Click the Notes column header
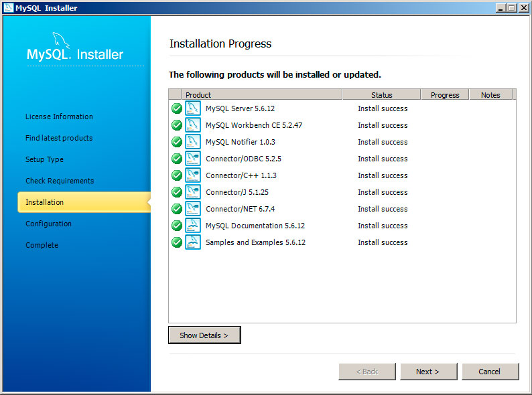This screenshot has height=395, width=532. pos(490,94)
